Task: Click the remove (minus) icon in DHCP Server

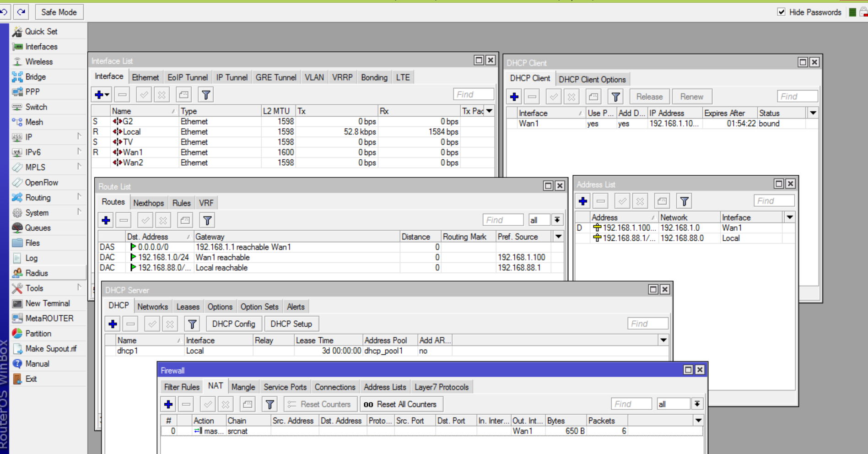Action: click(130, 324)
